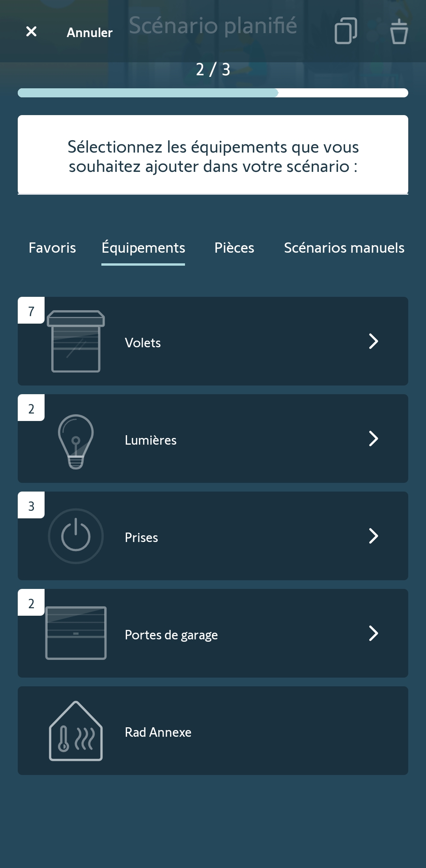This screenshot has height=868, width=426.
Task: Click the garage door icon
Action: click(x=76, y=633)
